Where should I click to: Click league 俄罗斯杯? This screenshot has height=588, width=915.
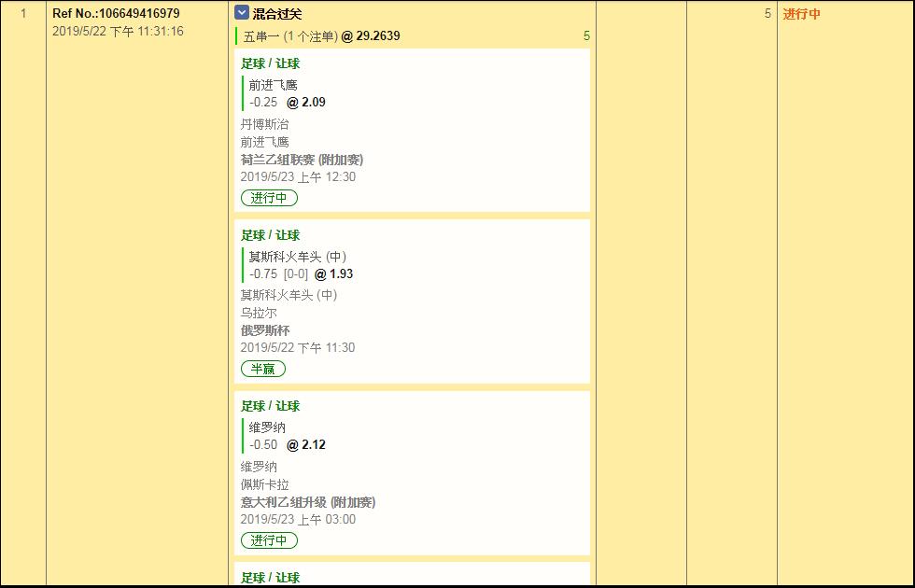point(265,330)
